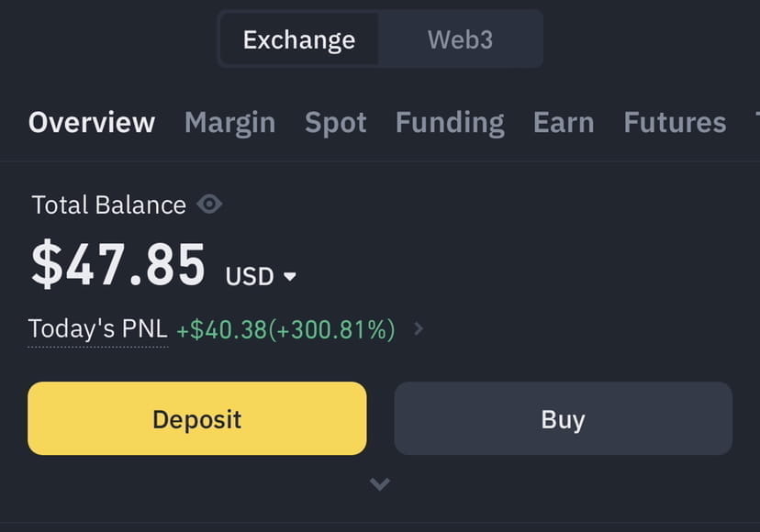
Task: Click the dotted Today's PNL label
Action: coord(97,327)
